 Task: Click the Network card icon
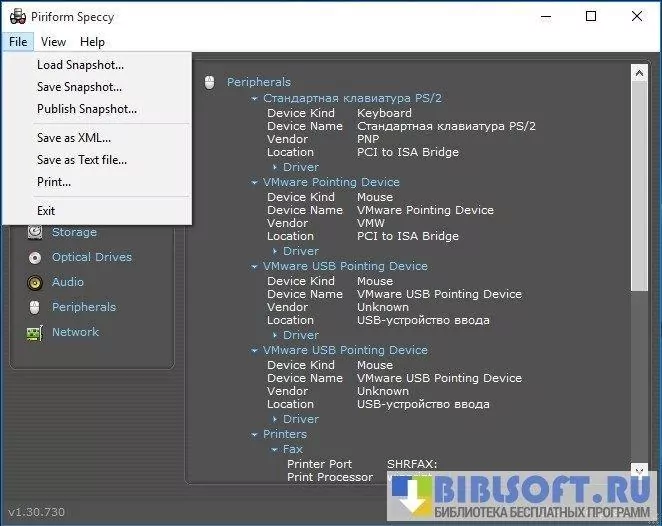35,332
